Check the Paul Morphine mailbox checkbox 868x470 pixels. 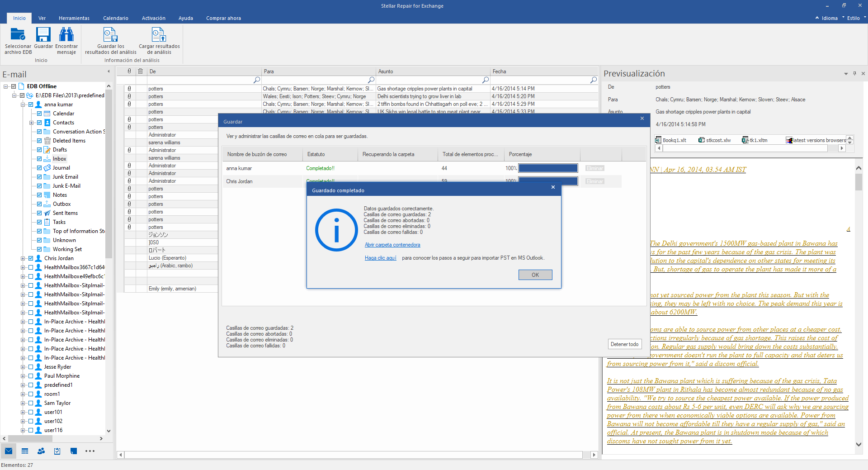(x=31, y=376)
